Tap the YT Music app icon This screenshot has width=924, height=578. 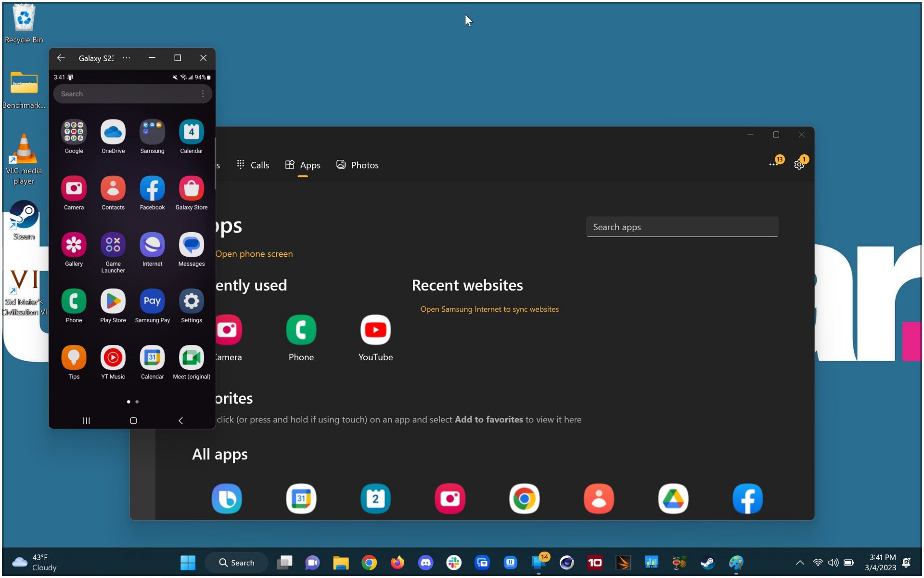113,358
